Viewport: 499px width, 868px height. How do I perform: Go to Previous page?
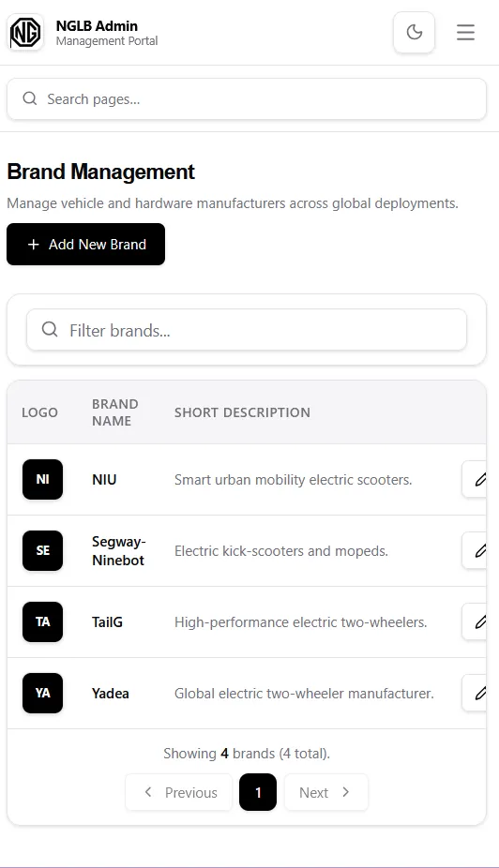[x=179, y=792]
